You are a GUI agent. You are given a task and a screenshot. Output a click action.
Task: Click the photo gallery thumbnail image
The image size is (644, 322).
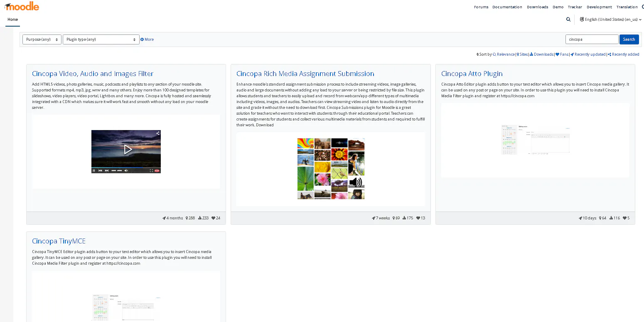pyautogui.click(x=331, y=169)
